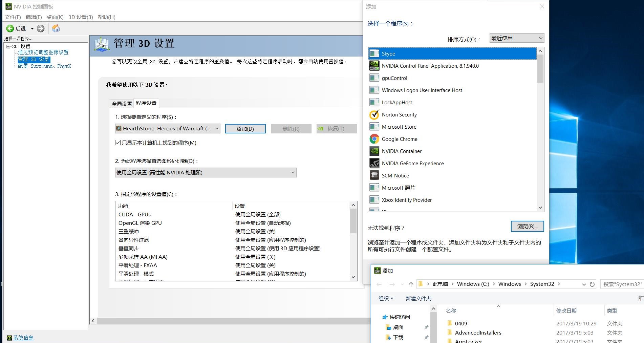
Task: Open the HearthStone program selection dropdown
Action: point(168,128)
